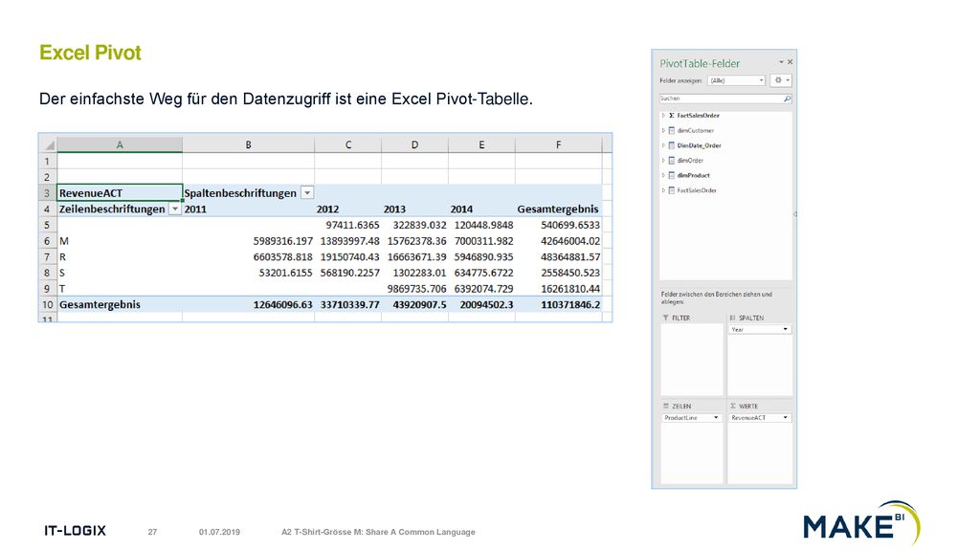
Task: Close the PivotTable-Felder pane
Action: pos(790,62)
